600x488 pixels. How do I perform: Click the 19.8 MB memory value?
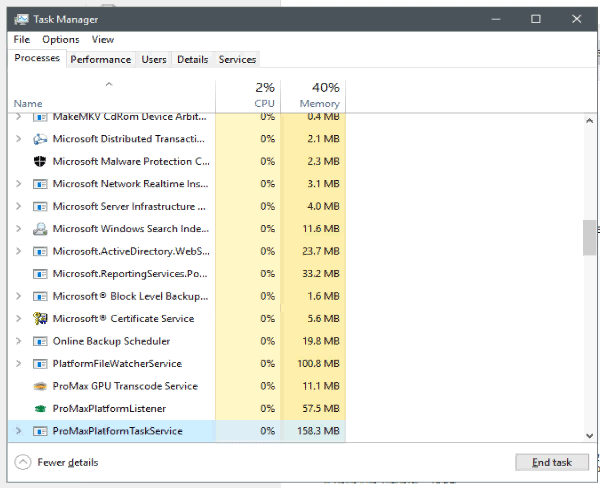[321, 341]
